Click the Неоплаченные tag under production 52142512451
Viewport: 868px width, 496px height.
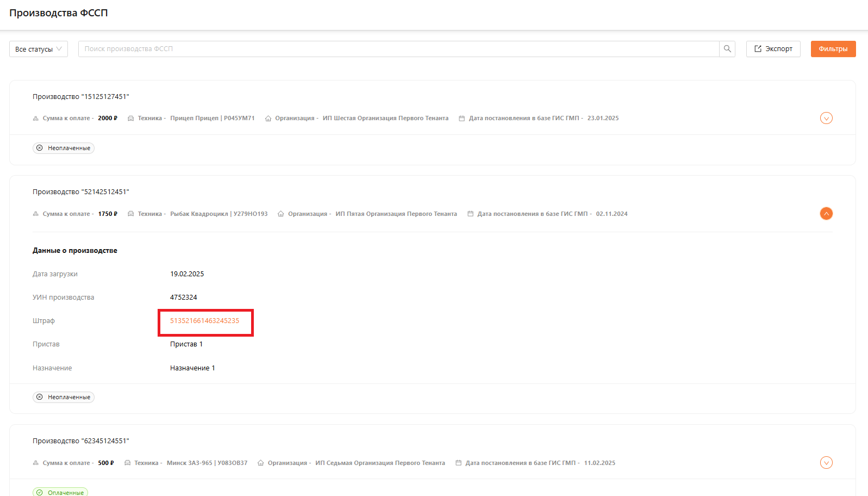coord(64,397)
